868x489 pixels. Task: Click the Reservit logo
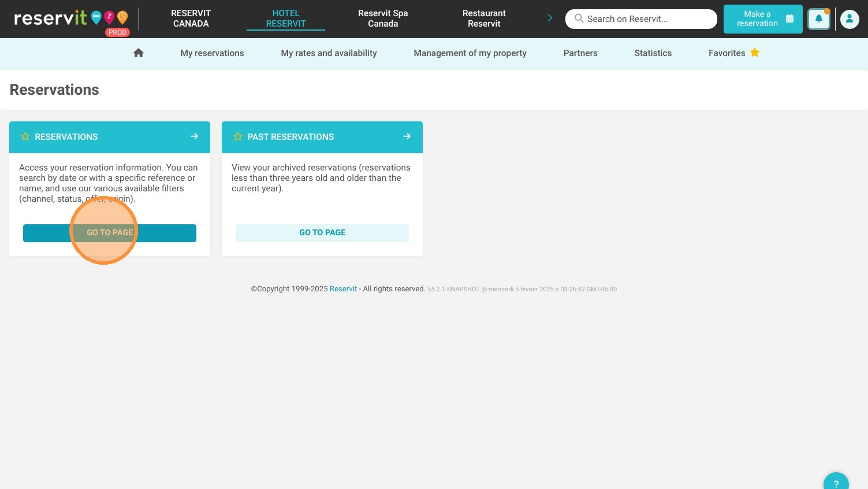(x=71, y=20)
